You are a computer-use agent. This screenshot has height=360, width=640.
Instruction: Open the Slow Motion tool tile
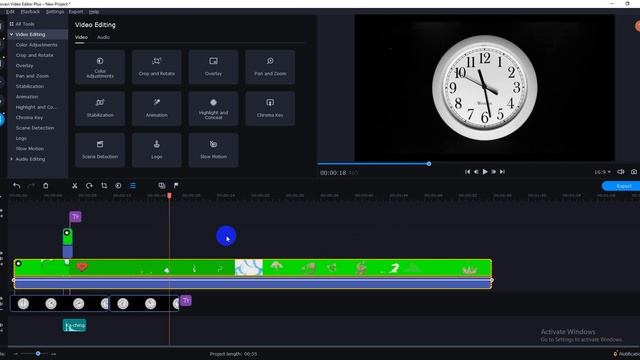tap(213, 150)
